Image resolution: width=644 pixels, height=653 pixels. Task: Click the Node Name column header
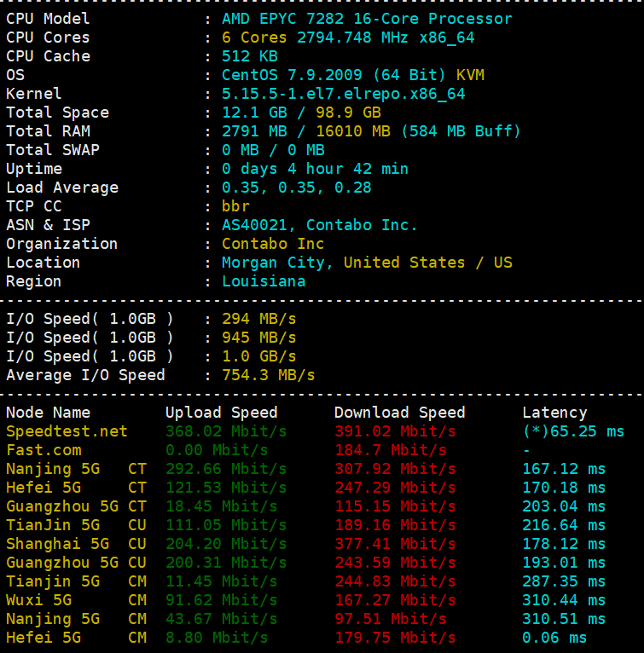tap(48, 413)
